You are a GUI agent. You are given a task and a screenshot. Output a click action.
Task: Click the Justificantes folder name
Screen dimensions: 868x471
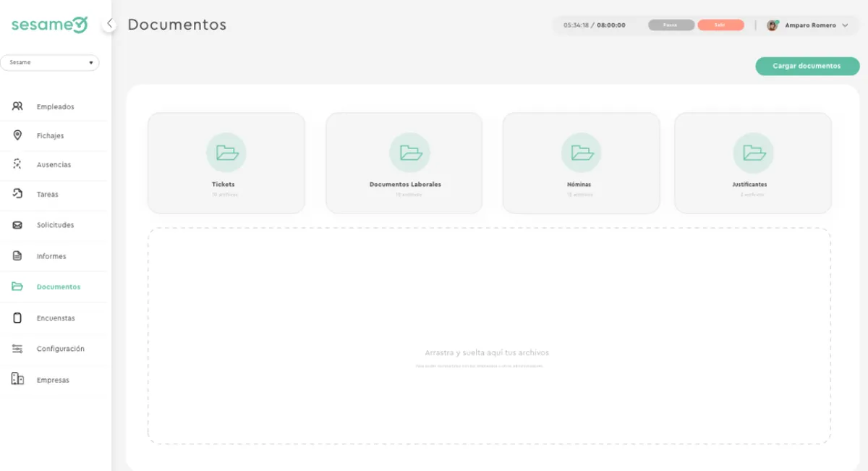click(x=749, y=184)
